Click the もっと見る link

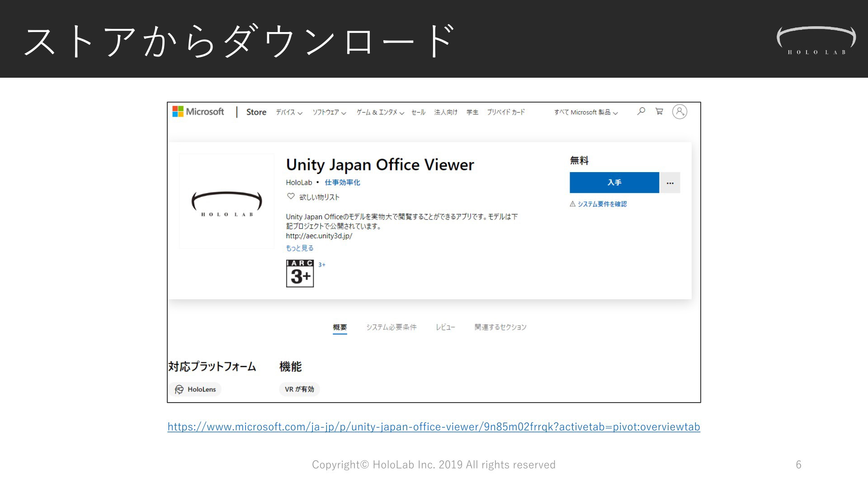pyautogui.click(x=299, y=248)
